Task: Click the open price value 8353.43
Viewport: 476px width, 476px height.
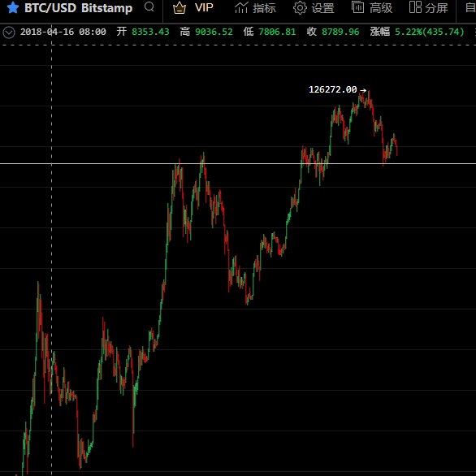Action: coord(150,32)
